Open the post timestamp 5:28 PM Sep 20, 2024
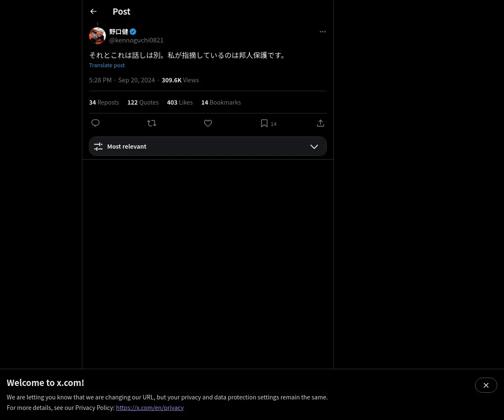Screen dimensions: 504x420 click(x=122, y=80)
